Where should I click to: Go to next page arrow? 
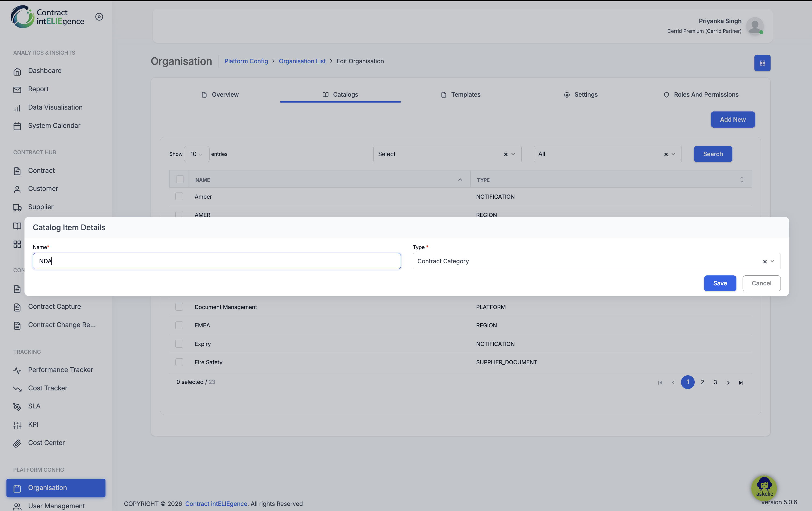[728, 382]
